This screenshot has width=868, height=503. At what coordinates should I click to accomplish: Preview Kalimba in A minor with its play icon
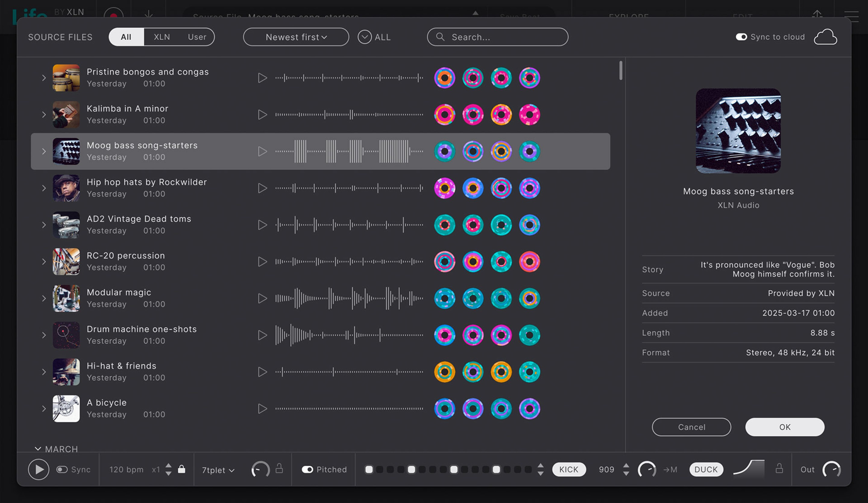click(x=263, y=115)
